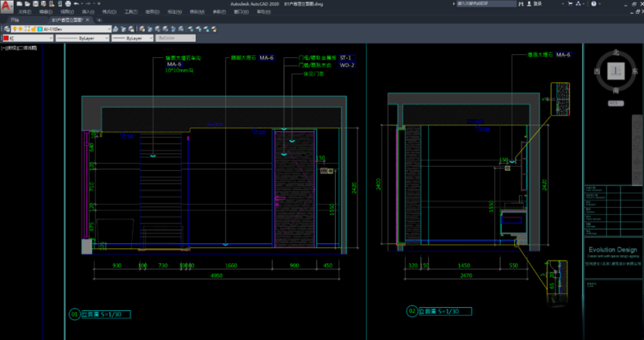Open the AutoCAD application menu logo
Screen dimensions: 644x340
tap(6, 6)
